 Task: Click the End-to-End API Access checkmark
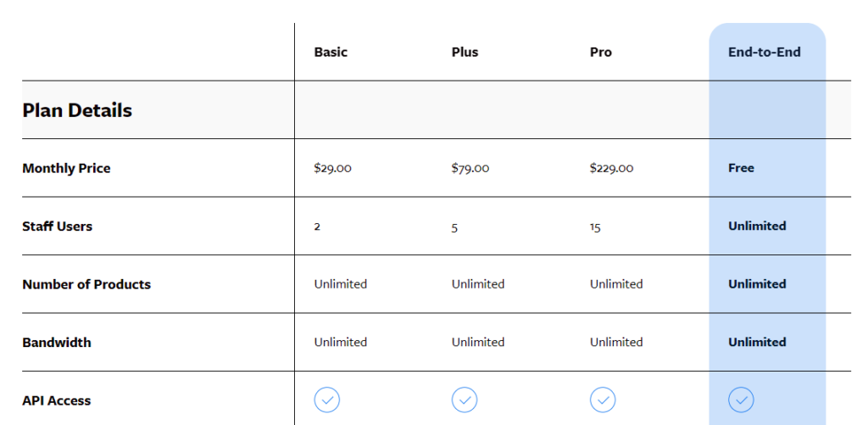coord(741,400)
